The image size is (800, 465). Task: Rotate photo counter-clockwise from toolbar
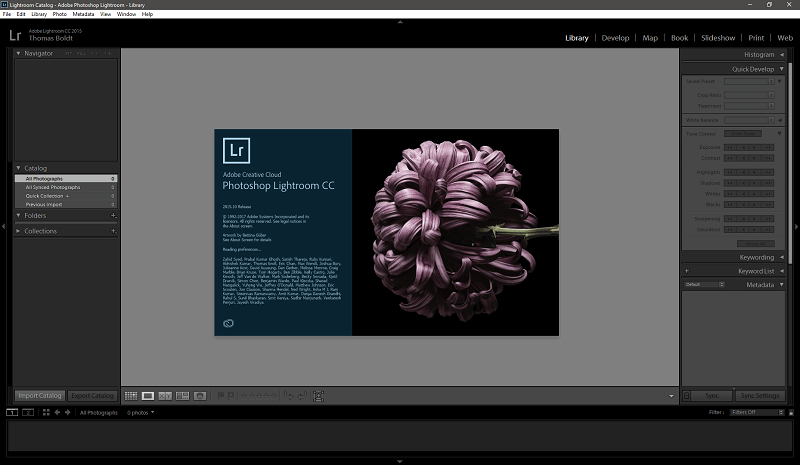pyautogui.click(x=288, y=396)
